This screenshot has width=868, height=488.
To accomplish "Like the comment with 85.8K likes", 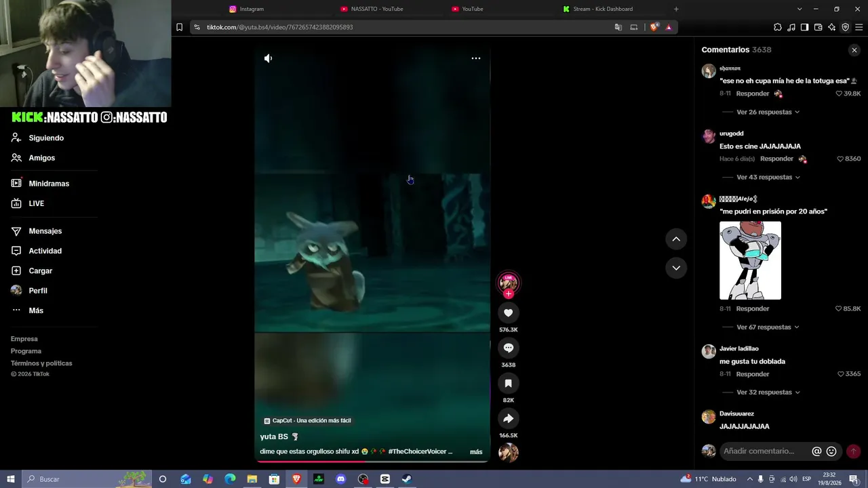I will [839, 308].
